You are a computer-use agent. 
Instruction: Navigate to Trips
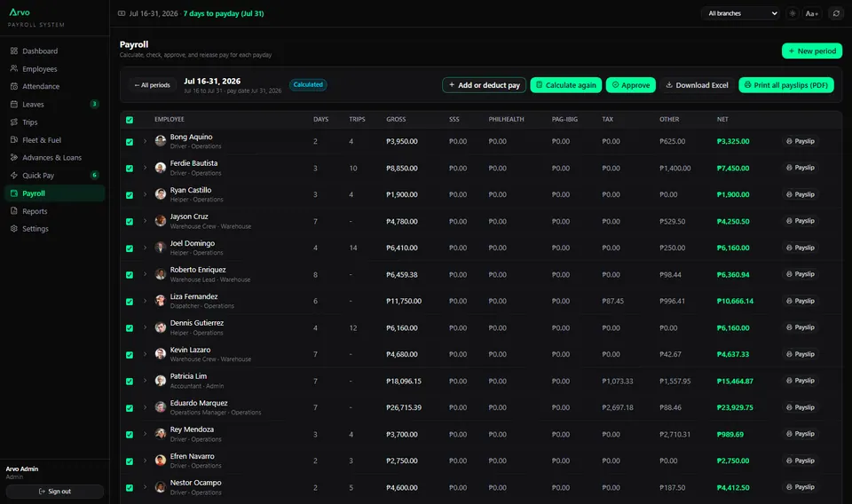[54, 122]
